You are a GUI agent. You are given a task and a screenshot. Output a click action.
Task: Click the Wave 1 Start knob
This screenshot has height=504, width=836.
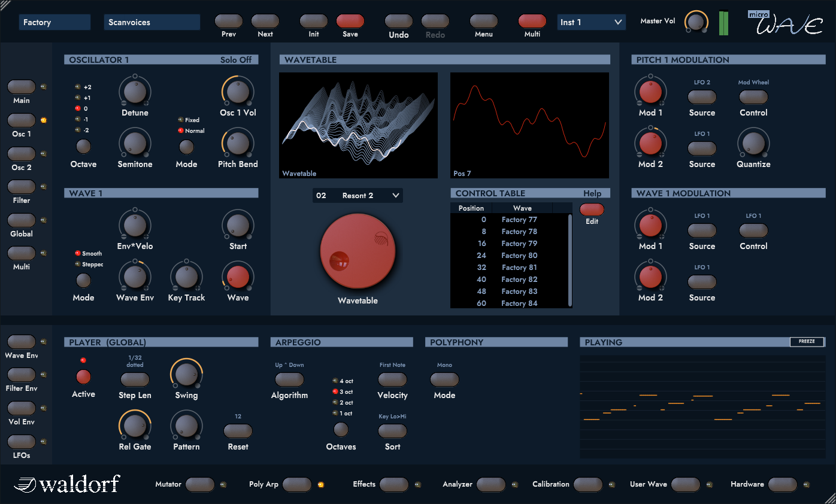coord(238,225)
